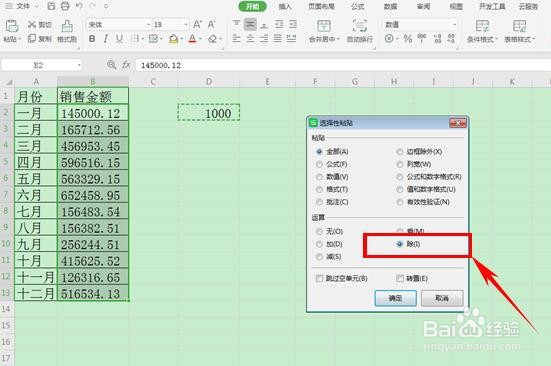Switch to the 数据 Data tab

pos(390,6)
